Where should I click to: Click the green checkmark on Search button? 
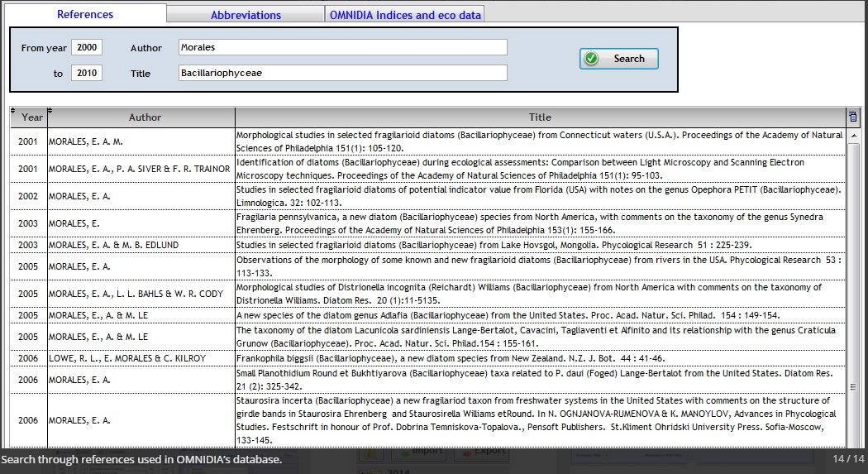tap(591, 59)
